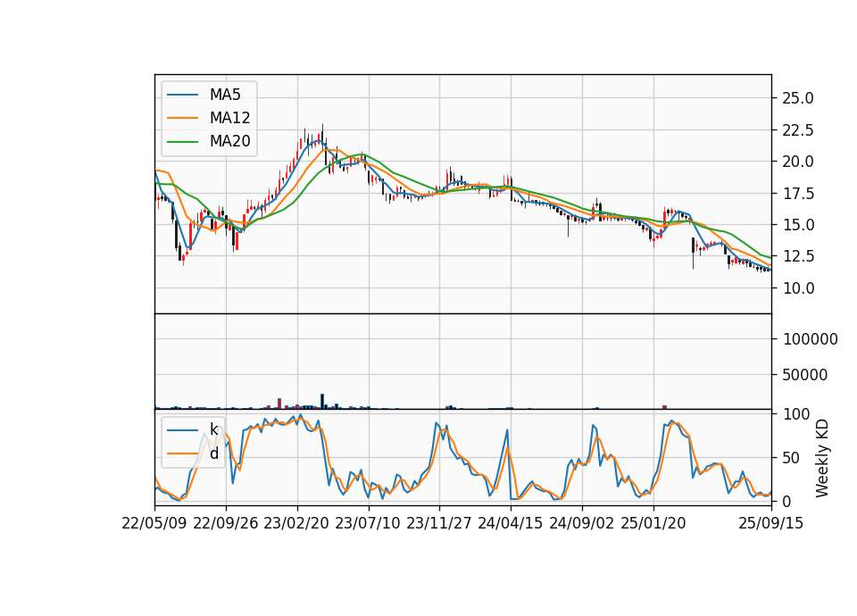Click the 22/05/09 date label
The width and height of the screenshot is (857, 616).
154,523
